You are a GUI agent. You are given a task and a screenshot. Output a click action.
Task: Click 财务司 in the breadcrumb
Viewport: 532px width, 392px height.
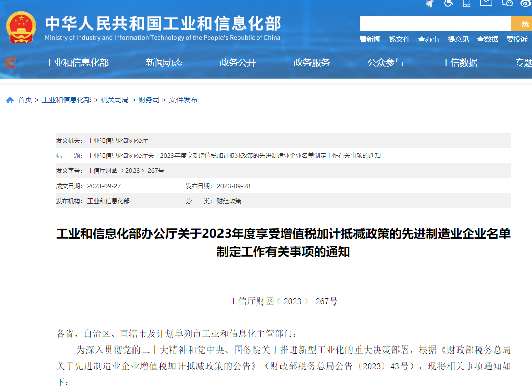pos(149,100)
